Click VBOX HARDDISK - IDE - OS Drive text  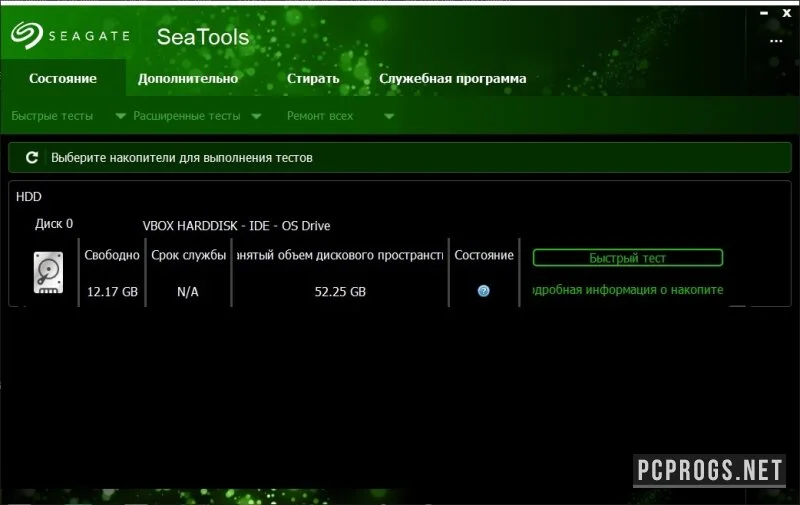[236, 225]
